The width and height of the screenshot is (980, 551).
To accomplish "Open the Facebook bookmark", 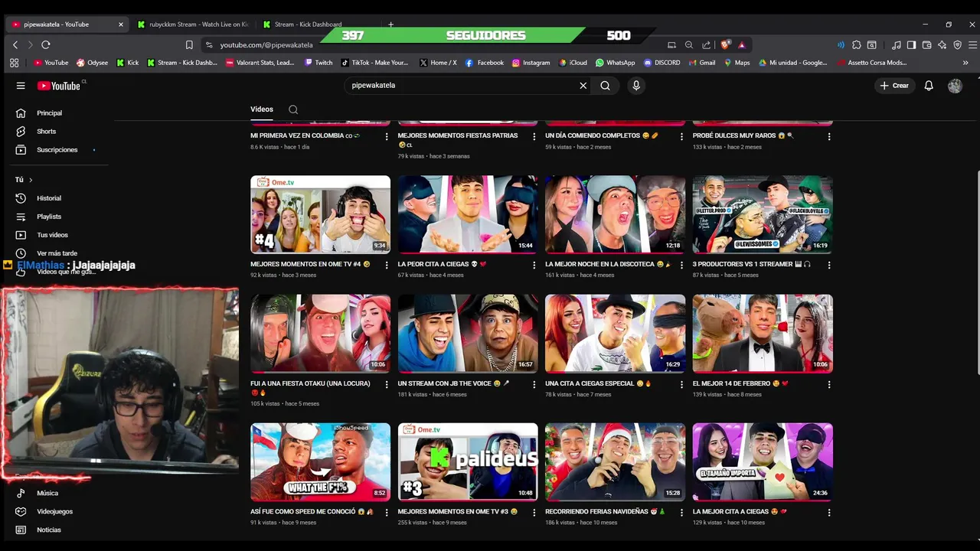I will 485,63.
